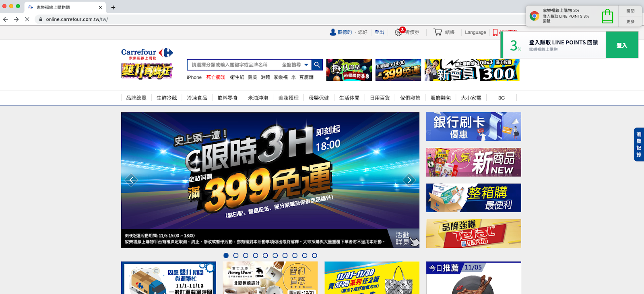Click the browser forward arrow

tap(16, 19)
